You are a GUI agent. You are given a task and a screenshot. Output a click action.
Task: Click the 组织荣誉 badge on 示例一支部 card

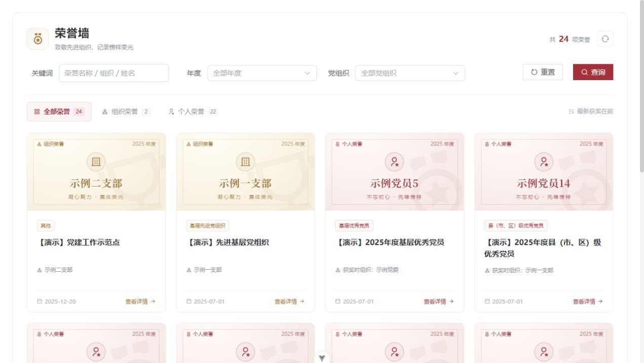pyautogui.click(x=200, y=144)
